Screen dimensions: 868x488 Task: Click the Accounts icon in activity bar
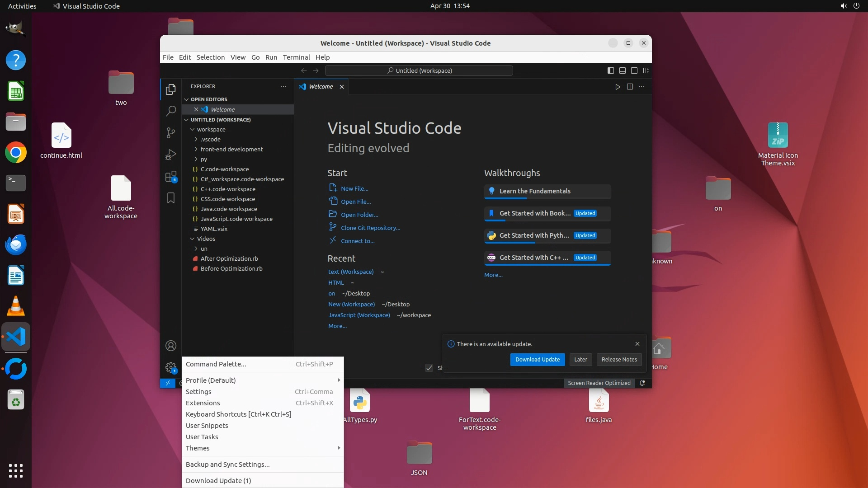[171, 346]
